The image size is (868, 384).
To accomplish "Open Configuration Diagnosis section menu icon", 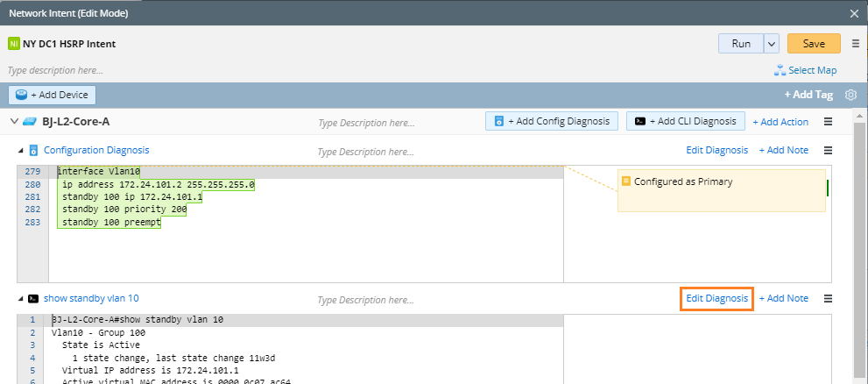I will pyautogui.click(x=828, y=150).
